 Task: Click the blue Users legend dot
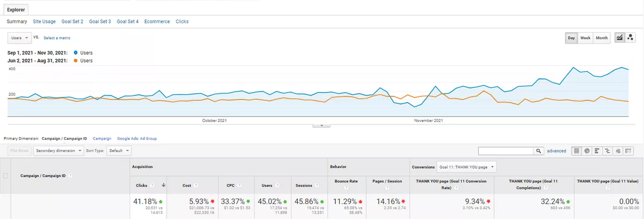[x=75, y=53]
